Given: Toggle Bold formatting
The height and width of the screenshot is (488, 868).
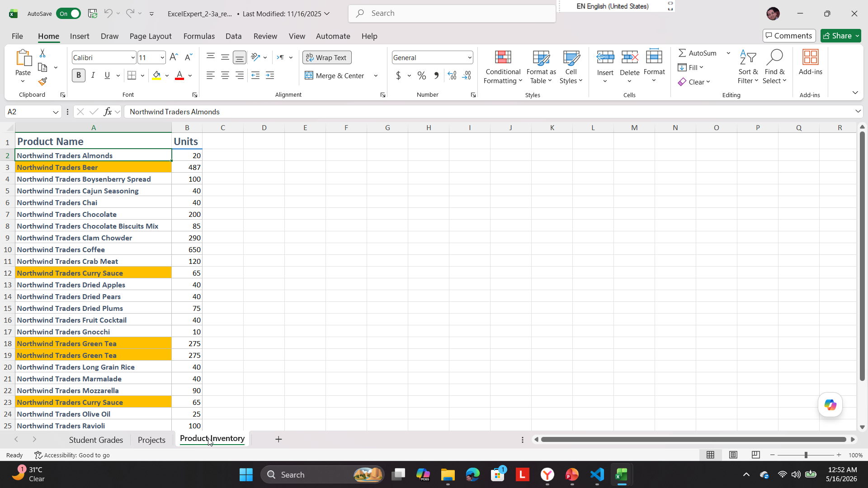Looking at the screenshot, I should [79, 75].
